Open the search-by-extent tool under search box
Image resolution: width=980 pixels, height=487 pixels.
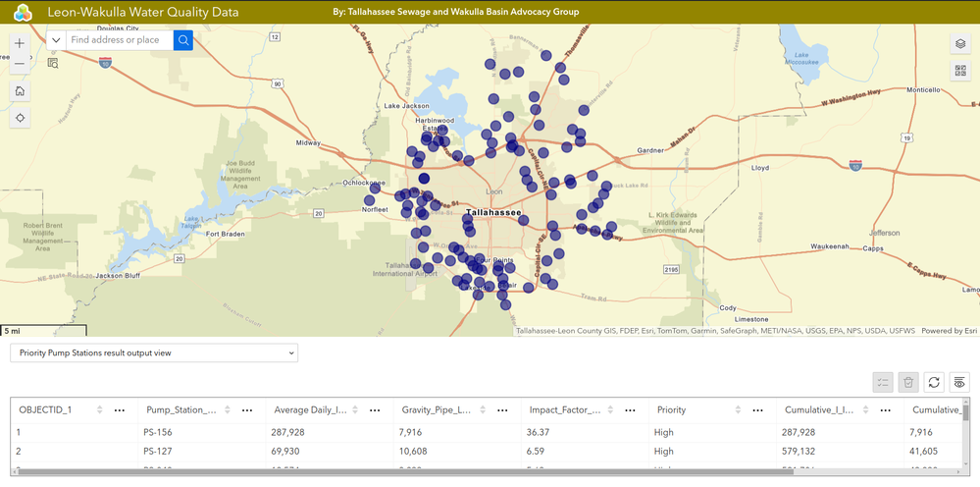tap(53, 63)
